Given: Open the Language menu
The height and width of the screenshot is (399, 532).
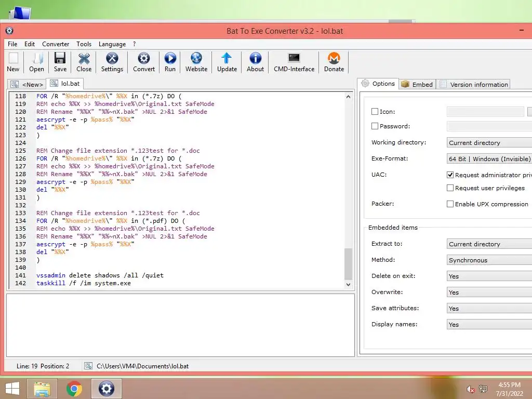Looking at the screenshot, I should [112, 44].
